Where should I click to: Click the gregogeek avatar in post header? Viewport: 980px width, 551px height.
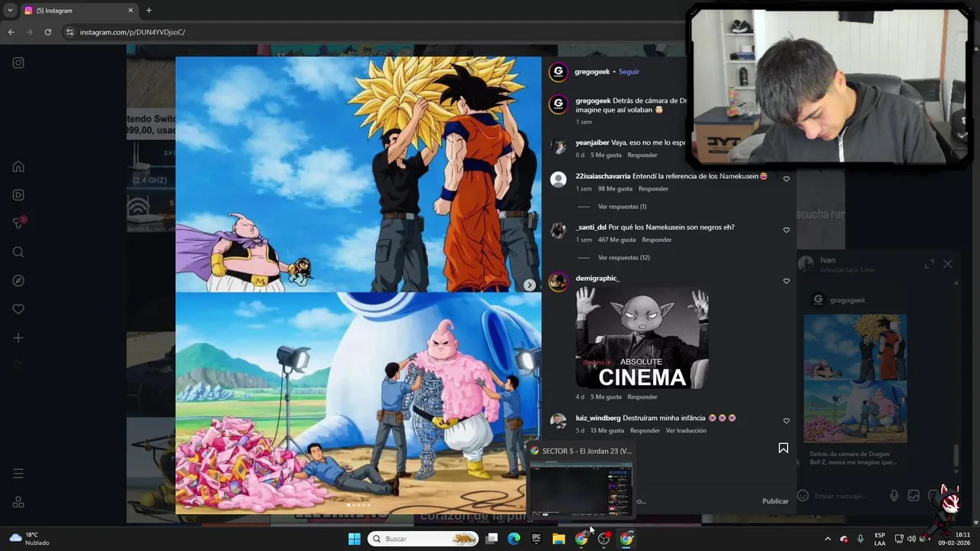click(x=558, y=72)
